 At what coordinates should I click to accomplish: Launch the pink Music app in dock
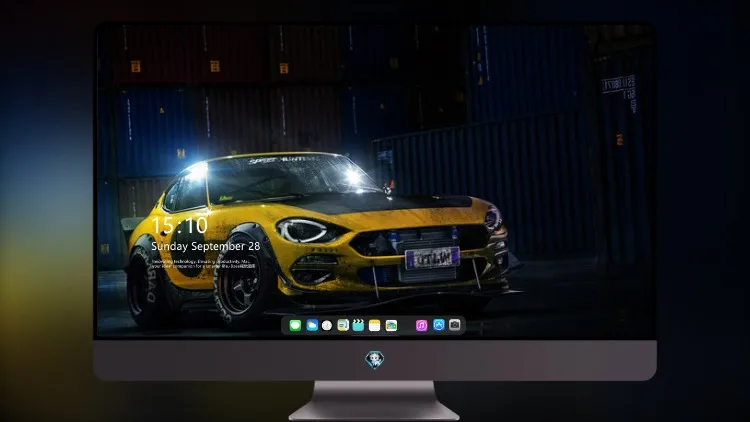[421, 325]
